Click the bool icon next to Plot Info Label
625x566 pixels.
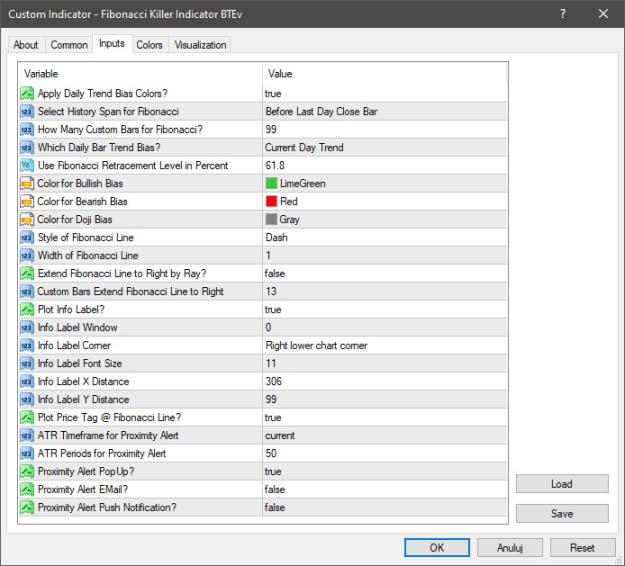[27, 309]
